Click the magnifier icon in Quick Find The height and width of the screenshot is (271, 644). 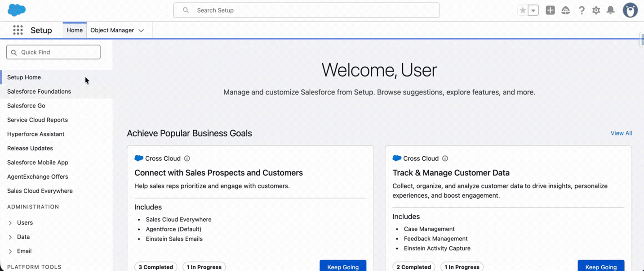[14, 52]
